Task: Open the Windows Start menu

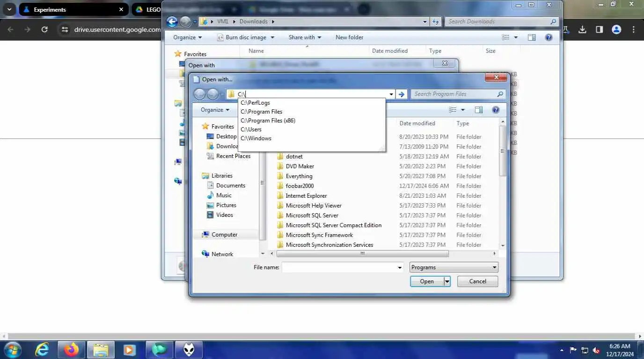Action: 13,350
